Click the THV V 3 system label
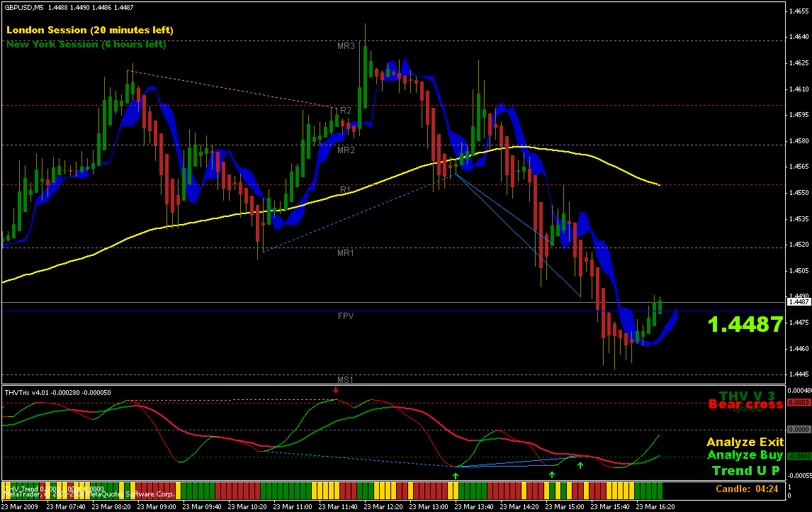This screenshot has width=812, height=512. coord(747,396)
